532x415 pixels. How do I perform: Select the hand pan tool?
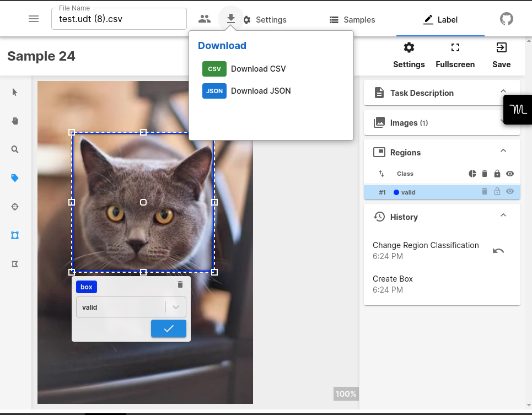coord(15,121)
